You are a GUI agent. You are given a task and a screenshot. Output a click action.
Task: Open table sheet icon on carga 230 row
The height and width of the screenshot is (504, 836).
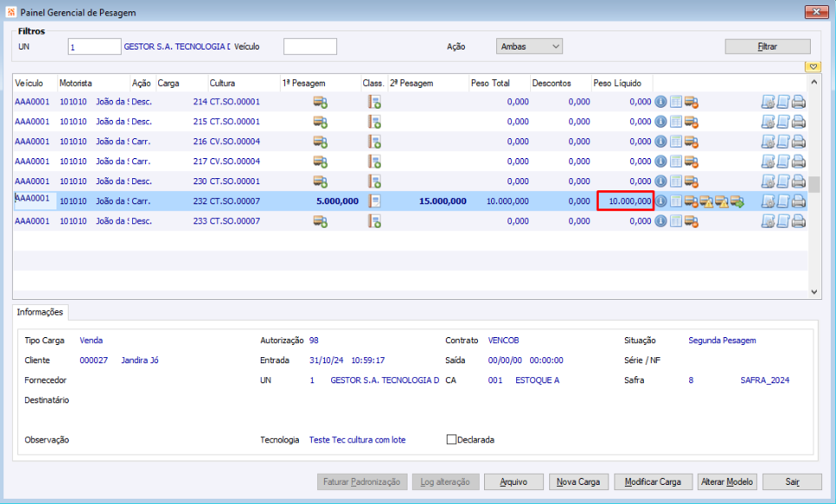[675, 182]
